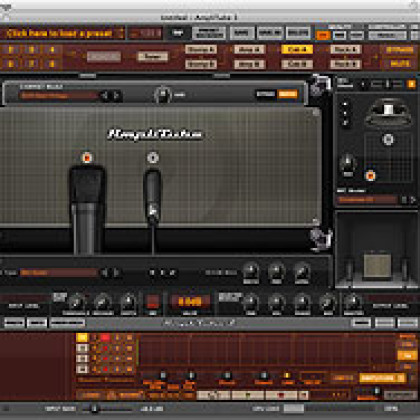Toggle the red mute button beside the dB display
Screen dimensions: 420x420
click(x=153, y=302)
